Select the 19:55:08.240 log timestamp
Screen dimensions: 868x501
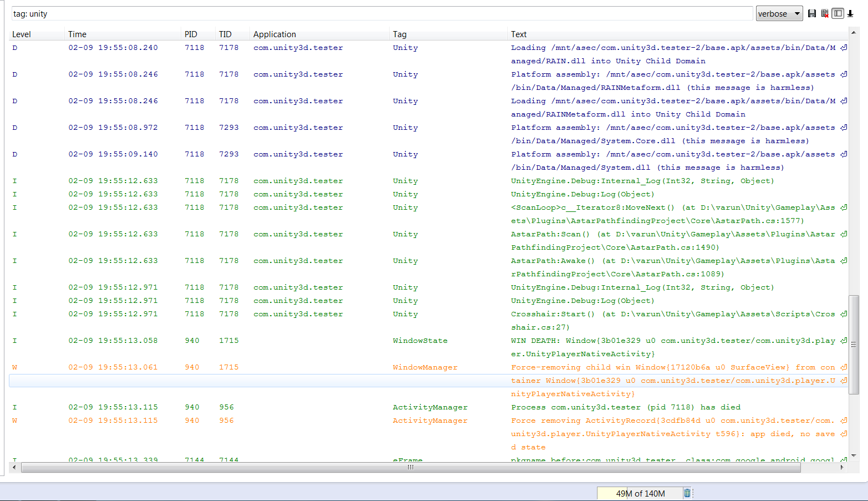pos(113,48)
